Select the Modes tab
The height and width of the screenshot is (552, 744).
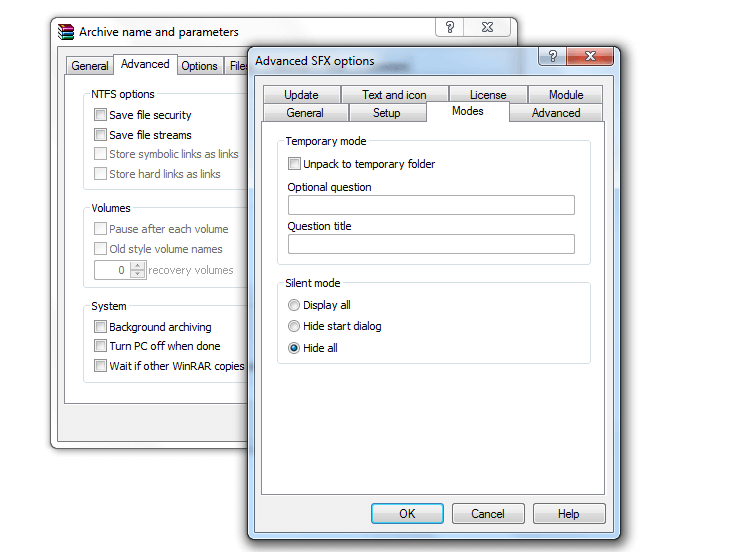click(x=468, y=112)
